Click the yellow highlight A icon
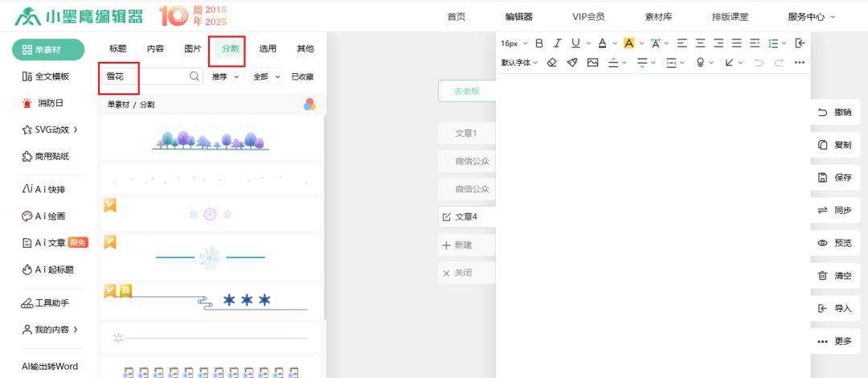 628,43
